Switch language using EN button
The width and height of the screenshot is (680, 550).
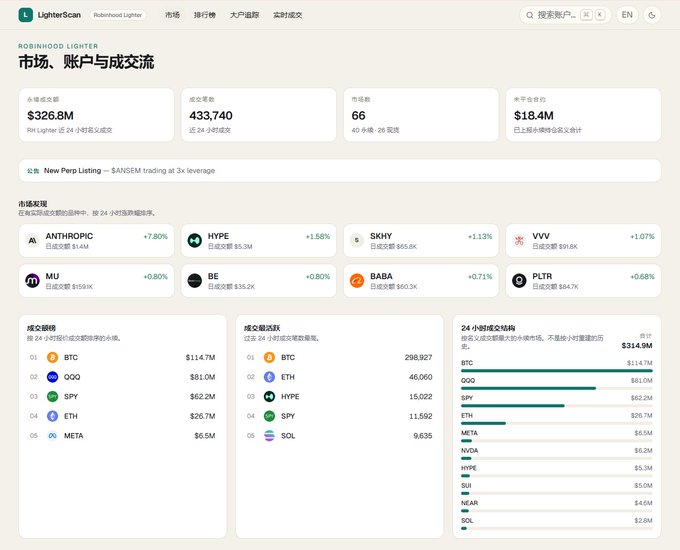coord(627,15)
